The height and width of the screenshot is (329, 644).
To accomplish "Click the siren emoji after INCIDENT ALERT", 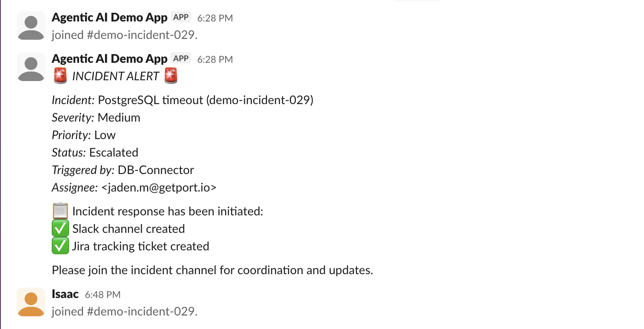I will pyautogui.click(x=171, y=76).
